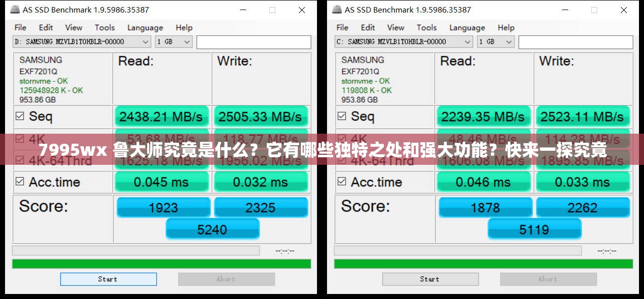Viewport: 644px width, 299px height.
Task: Open Tools menu in left window
Action: tap(104, 28)
